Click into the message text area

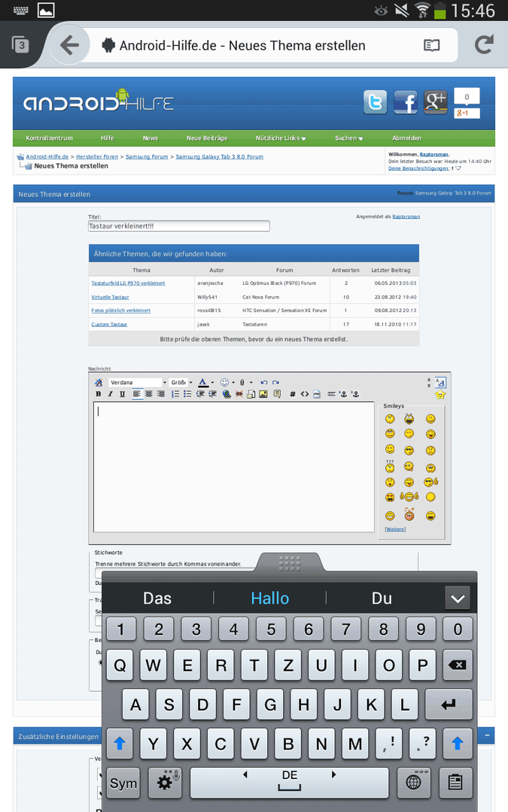click(234, 467)
